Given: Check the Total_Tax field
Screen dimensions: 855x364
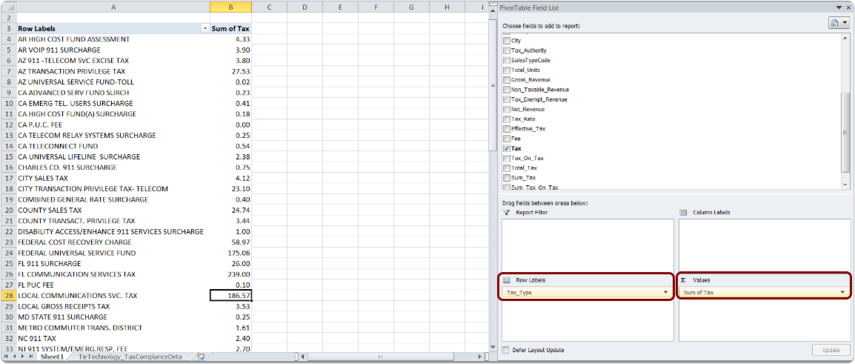Looking at the screenshot, I should (x=507, y=168).
